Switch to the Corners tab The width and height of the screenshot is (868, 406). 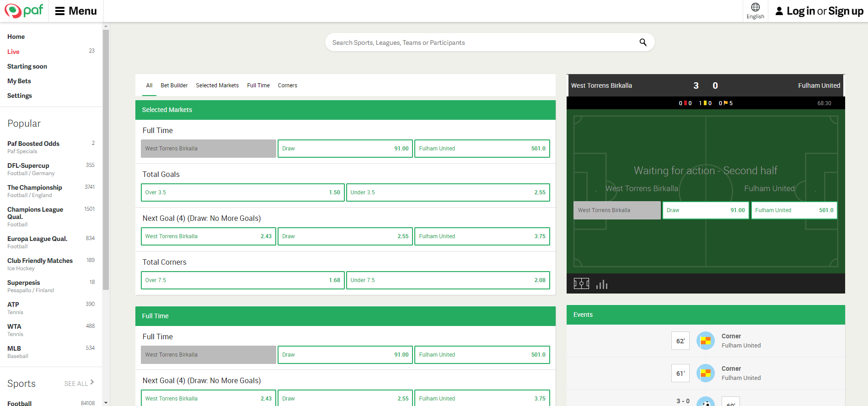(x=287, y=85)
